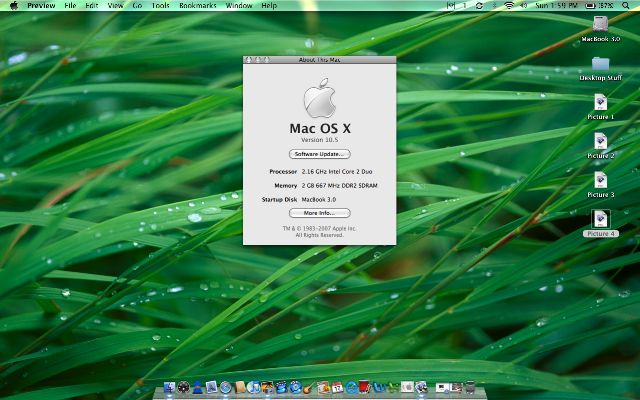The image size is (640, 400).
Task: Click the 2 GB 667 MHz DDR2 SDRAM text
Action: pyautogui.click(x=339, y=185)
